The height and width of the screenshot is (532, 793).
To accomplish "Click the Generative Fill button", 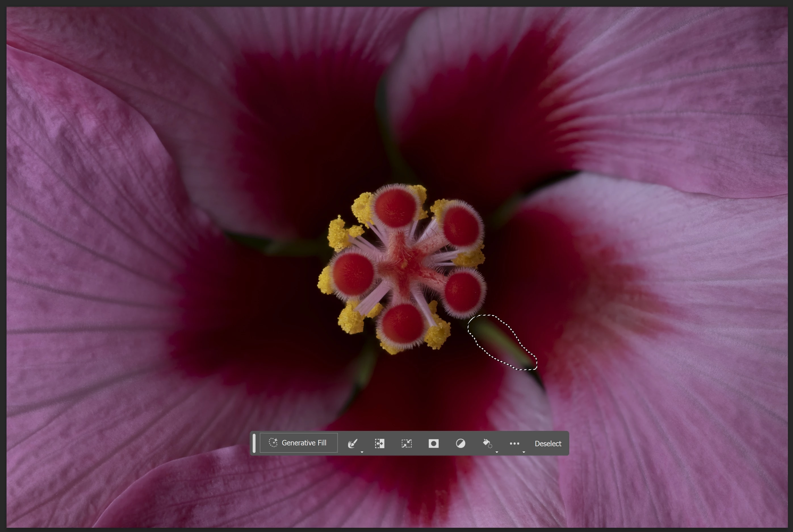I will pos(298,443).
